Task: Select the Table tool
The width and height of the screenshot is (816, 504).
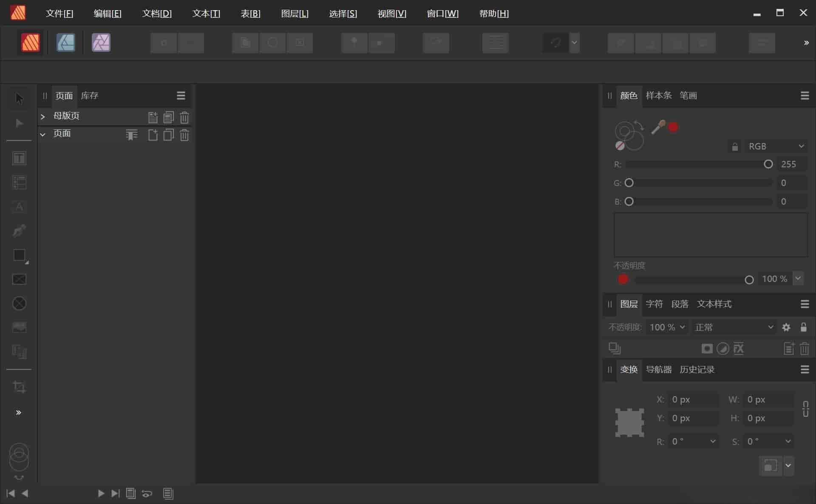Action: (x=19, y=183)
